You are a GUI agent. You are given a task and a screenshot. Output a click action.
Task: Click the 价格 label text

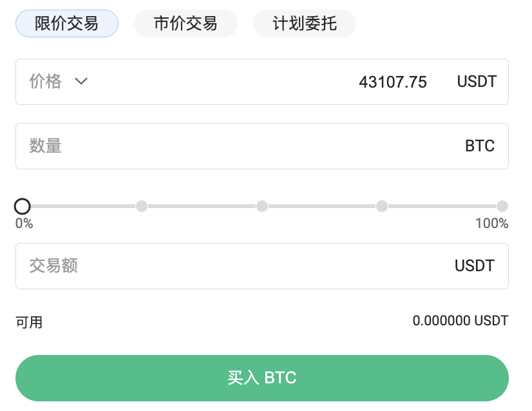[45, 81]
